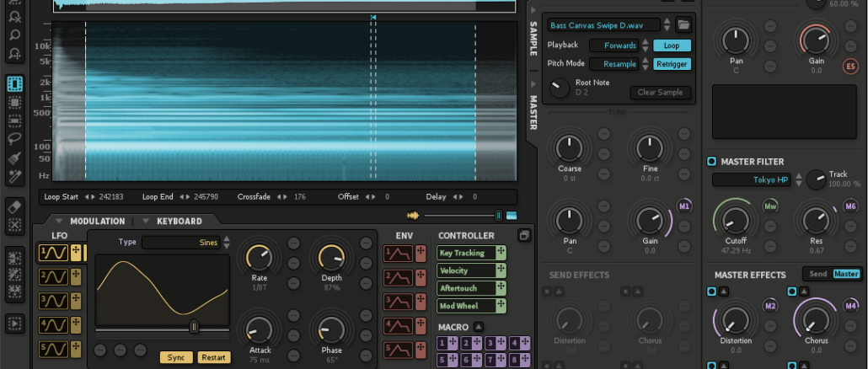Click the Root Note knob
The image size is (868, 369).
click(560, 88)
